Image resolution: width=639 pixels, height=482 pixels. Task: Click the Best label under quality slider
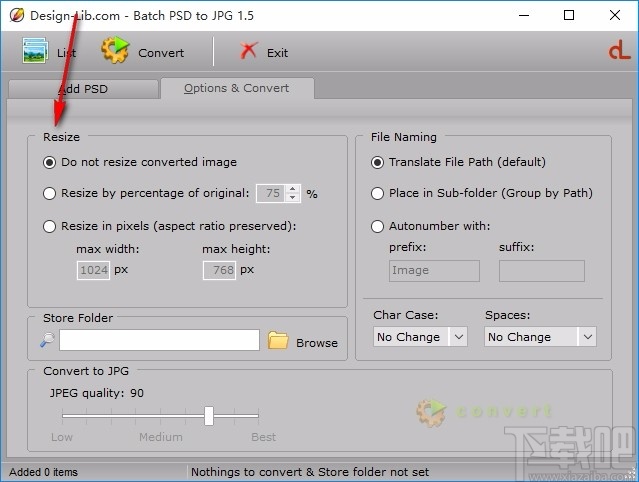coord(264,437)
